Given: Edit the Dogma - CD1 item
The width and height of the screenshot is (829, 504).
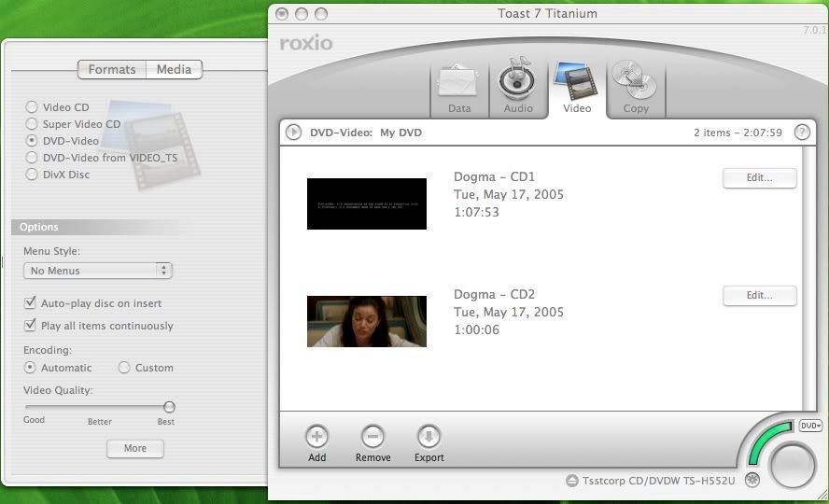Looking at the screenshot, I should pyautogui.click(x=759, y=178).
